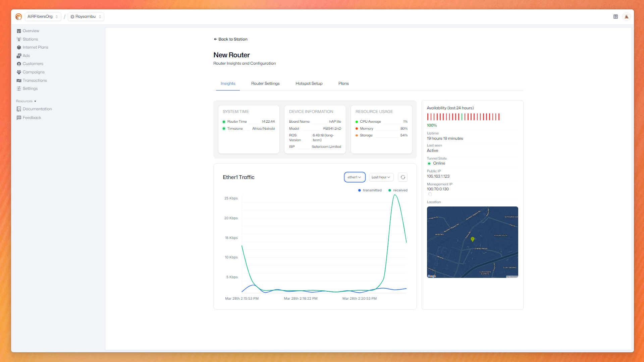Switch to the Router Settings tab

(265, 83)
